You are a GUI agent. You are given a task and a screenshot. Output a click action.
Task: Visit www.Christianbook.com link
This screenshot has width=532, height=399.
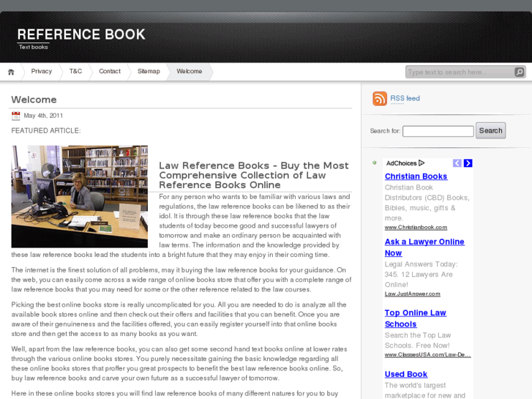click(x=416, y=227)
